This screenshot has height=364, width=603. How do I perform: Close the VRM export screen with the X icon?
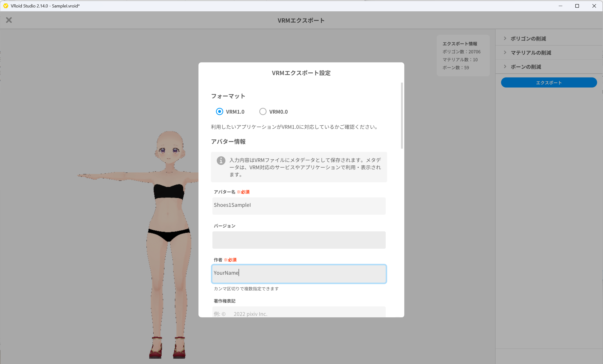coord(9,20)
